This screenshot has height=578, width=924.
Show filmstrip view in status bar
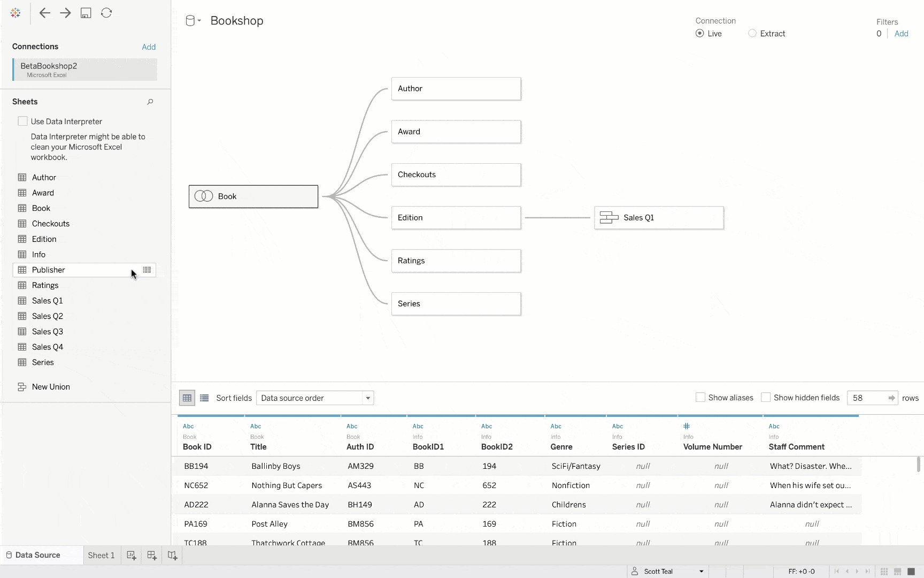898,572
